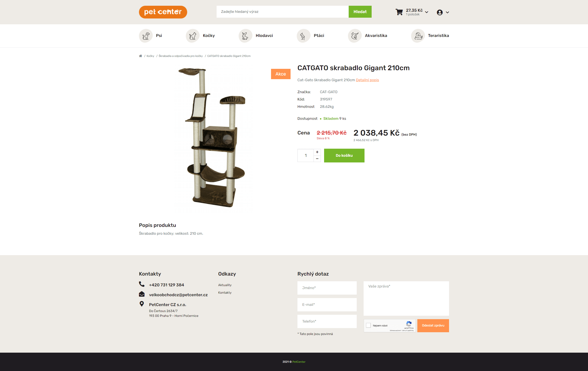Screen dimensions: 588x371
Task: Add product with Do košíku button
Action: pyautogui.click(x=344, y=155)
